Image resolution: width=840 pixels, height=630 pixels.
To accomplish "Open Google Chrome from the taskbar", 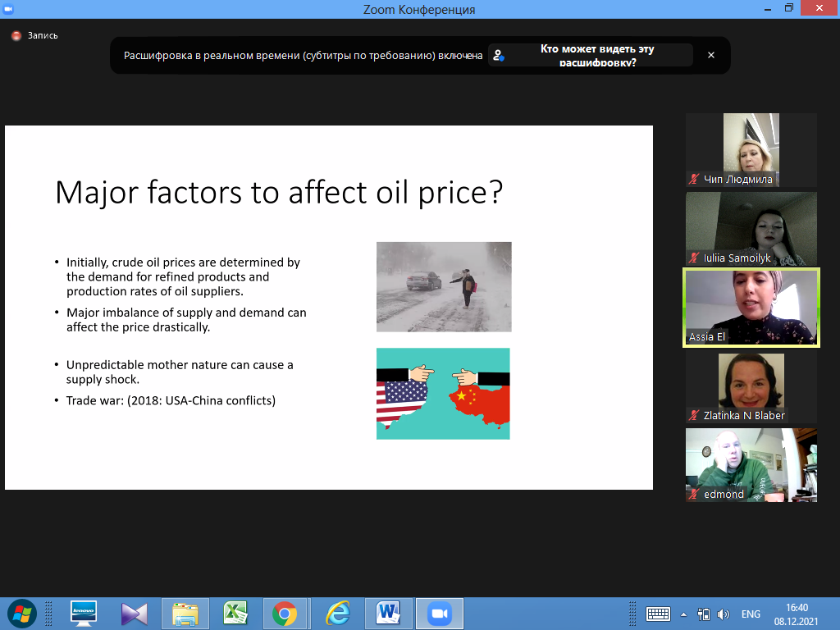I will click(285, 614).
